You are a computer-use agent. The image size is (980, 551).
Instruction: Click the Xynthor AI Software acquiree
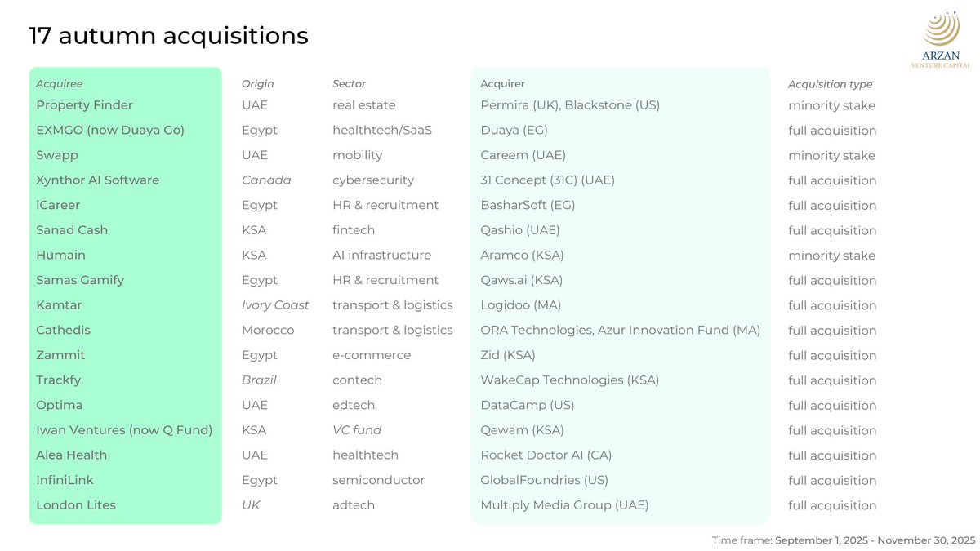[97, 180]
